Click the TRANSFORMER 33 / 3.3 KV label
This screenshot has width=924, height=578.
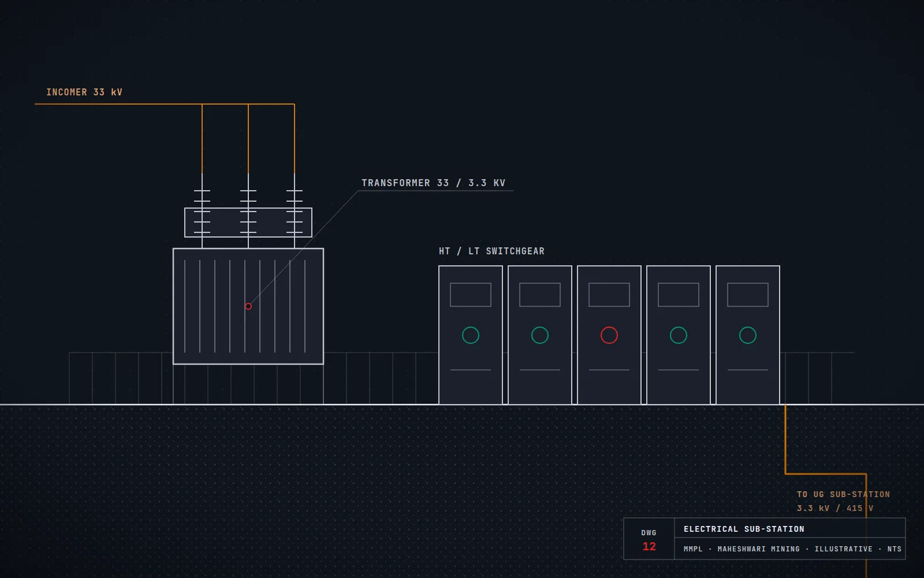point(434,183)
